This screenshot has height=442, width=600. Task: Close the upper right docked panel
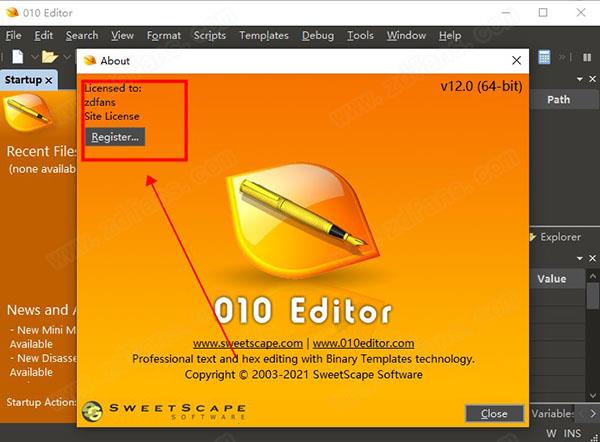(x=592, y=79)
